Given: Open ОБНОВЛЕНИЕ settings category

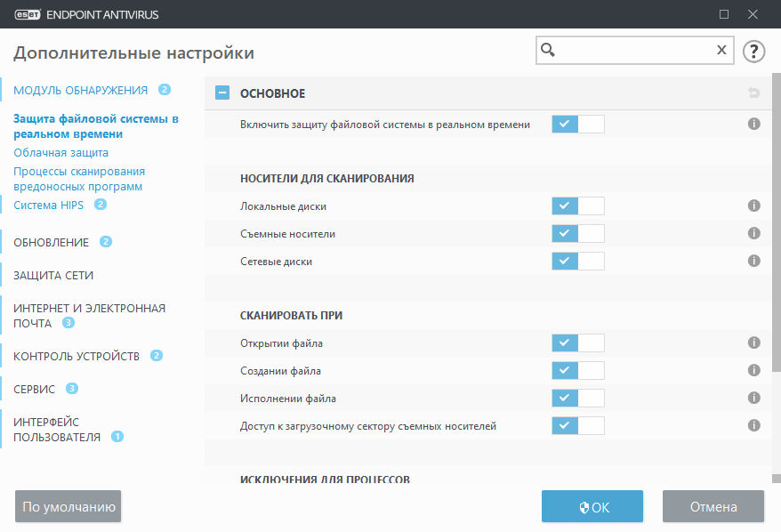Looking at the screenshot, I should coord(52,243).
